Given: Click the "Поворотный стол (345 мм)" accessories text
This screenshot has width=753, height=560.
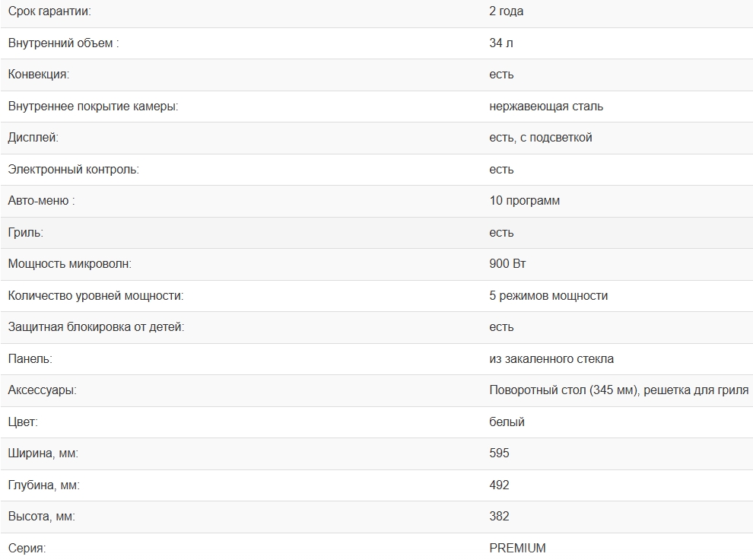Looking at the screenshot, I should [x=564, y=390].
